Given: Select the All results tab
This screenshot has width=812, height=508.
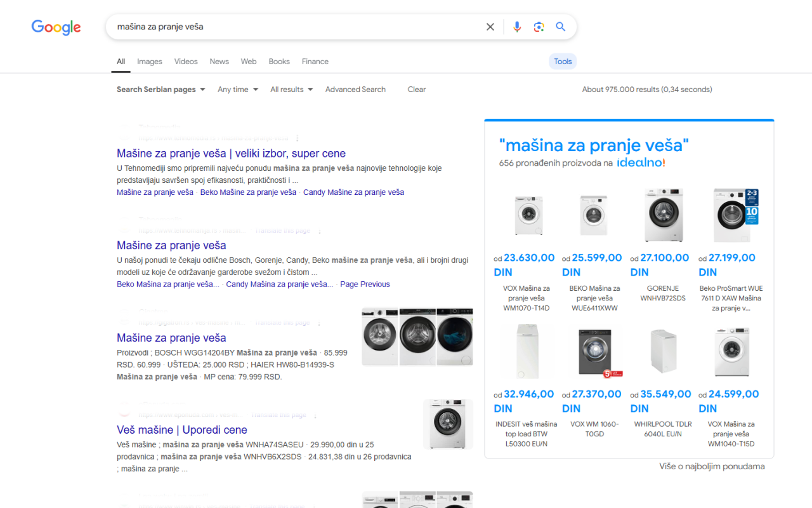Looking at the screenshot, I should pyautogui.click(x=121, y=62).
